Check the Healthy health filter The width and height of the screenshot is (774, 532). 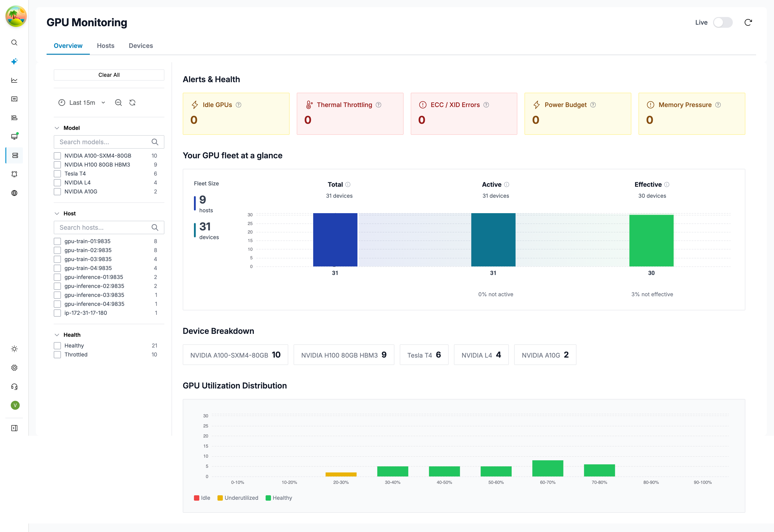(x=57, y=346)
